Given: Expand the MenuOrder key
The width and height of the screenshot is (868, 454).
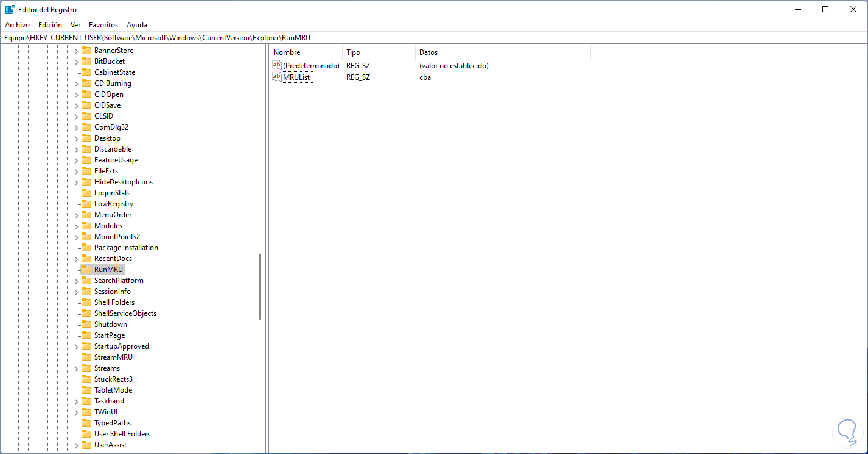Looking at the screenshot, I should coord(76,215).
